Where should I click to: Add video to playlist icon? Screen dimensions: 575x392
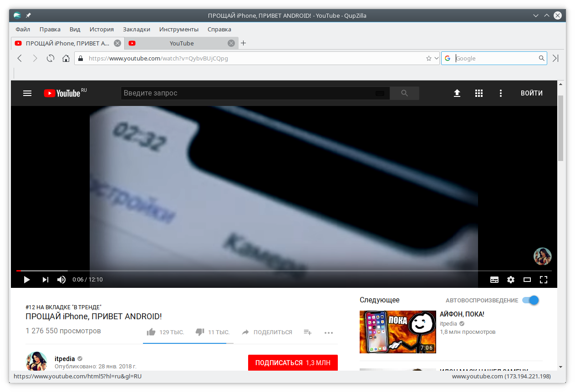pyautogui.click(x=308, y=332)
